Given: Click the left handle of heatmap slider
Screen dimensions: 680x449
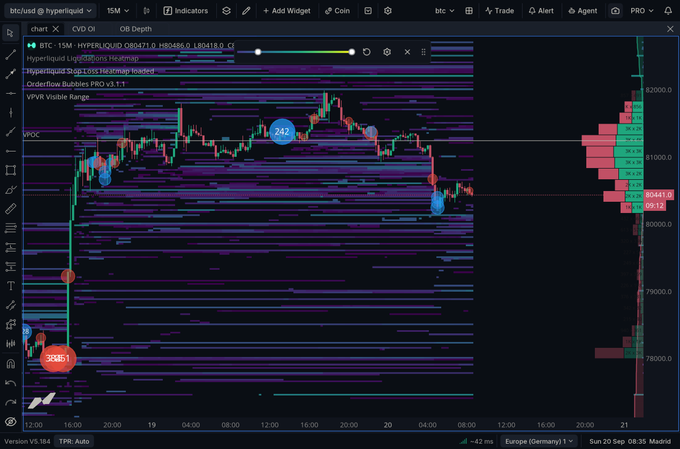Looking at the screenshot, I should [x=258, y=52].
